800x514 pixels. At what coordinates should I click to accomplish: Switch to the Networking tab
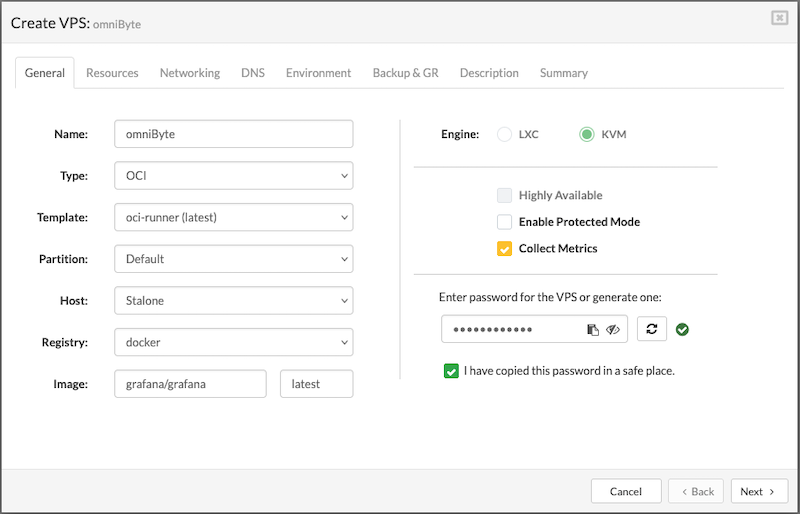click(x=190, y=73)
